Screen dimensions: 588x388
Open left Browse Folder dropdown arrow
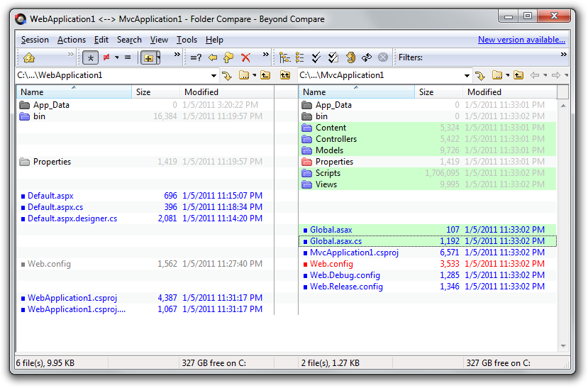(254, 75)
